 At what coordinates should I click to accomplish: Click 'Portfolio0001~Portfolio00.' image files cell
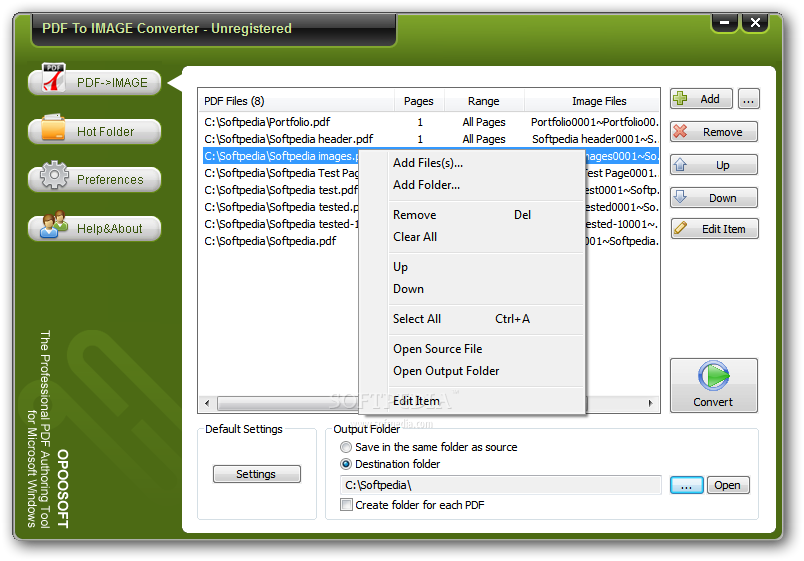pyautogui.click(x=595, y=122)
